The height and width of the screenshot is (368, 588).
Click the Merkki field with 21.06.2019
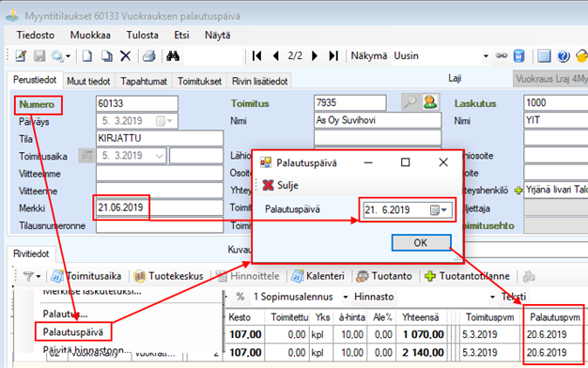pos(160,207)
